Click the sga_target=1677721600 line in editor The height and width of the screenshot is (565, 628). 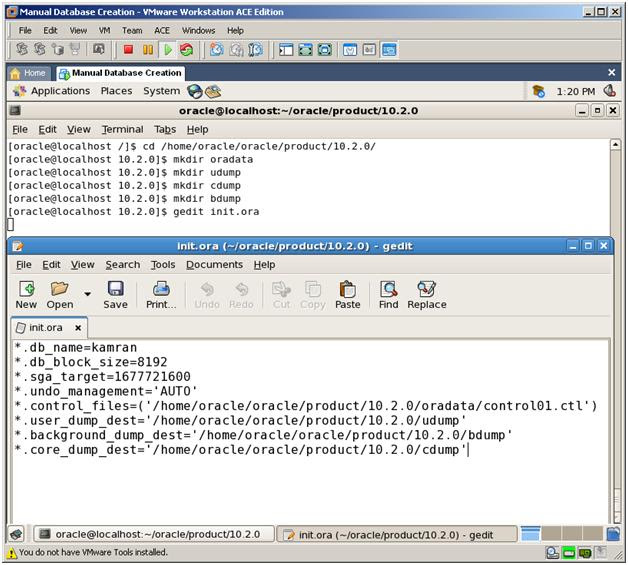point(103,376)
